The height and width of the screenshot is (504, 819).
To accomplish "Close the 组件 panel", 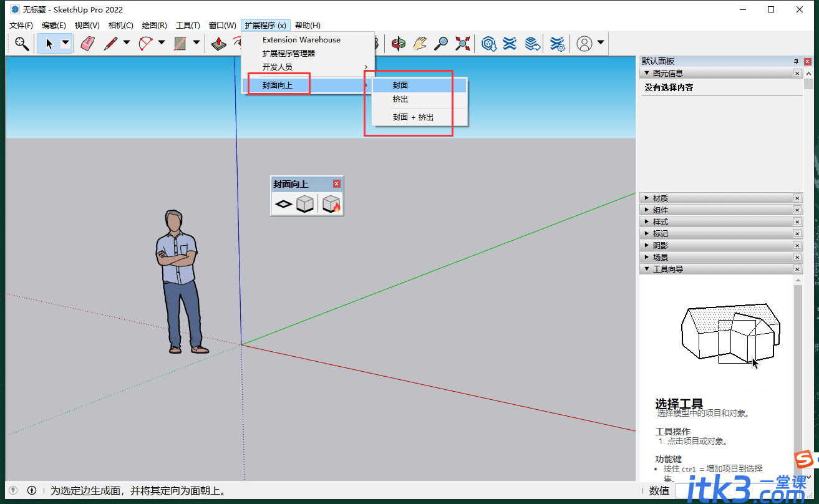I will [797, 210].
